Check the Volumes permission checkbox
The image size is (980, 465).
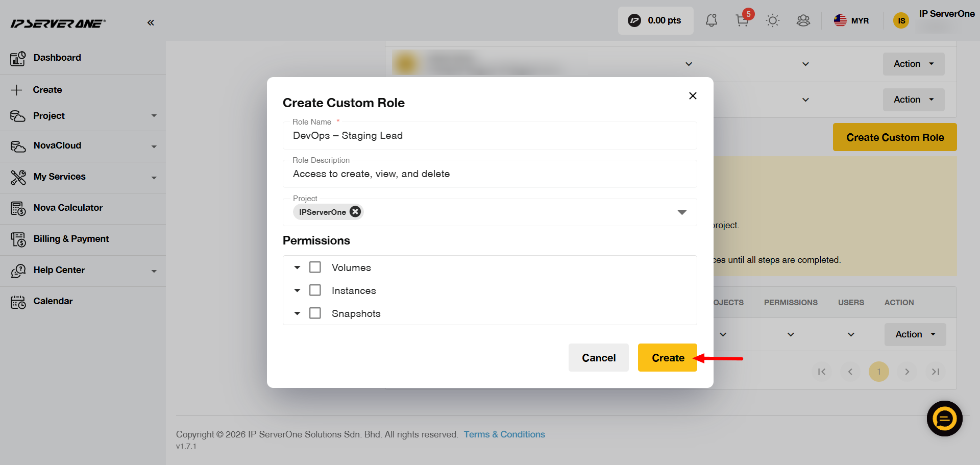point(315,267)
